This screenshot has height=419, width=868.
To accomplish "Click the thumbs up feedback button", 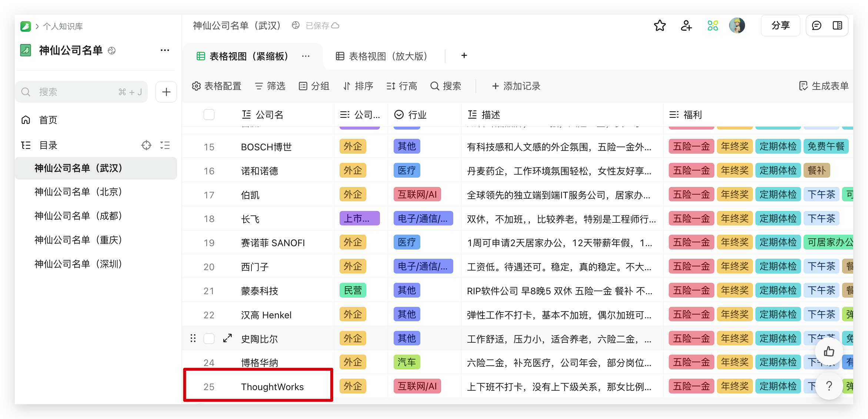I will [829, 351].
